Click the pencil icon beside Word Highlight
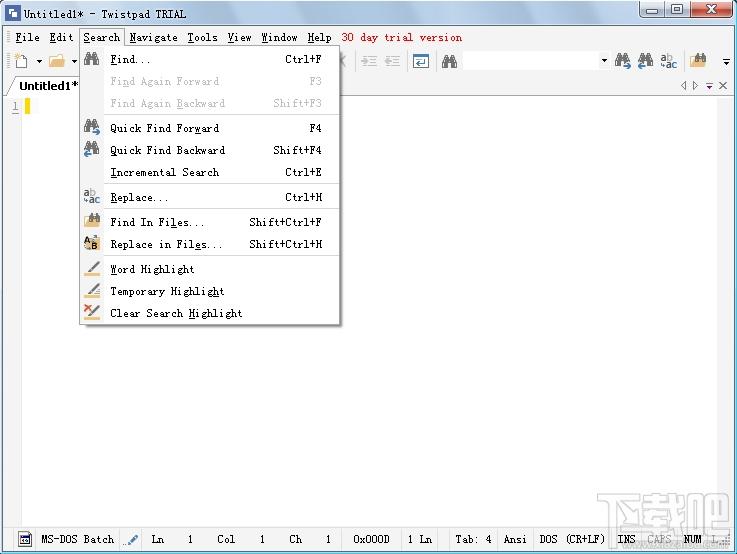This screenshot has width=737, height=554. click(92, 268)
